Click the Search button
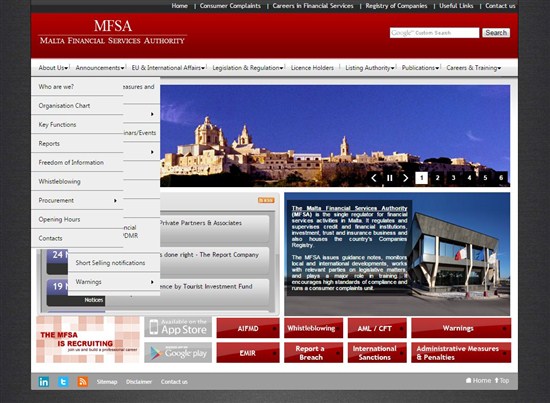Image resolution: width=550 pixels, height=403 pixels. [496, 33]
